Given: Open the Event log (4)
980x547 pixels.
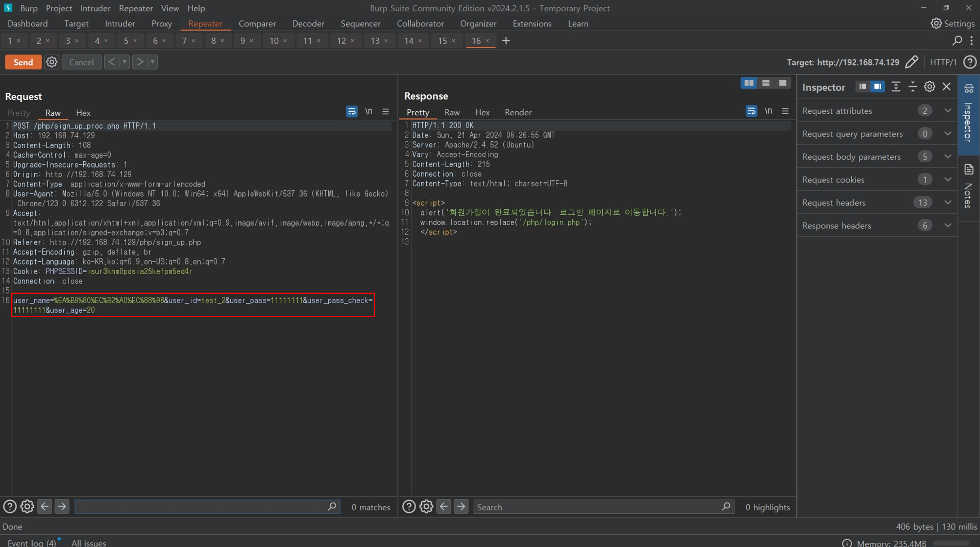Looking at the screenshot, I should coord(32,542).
